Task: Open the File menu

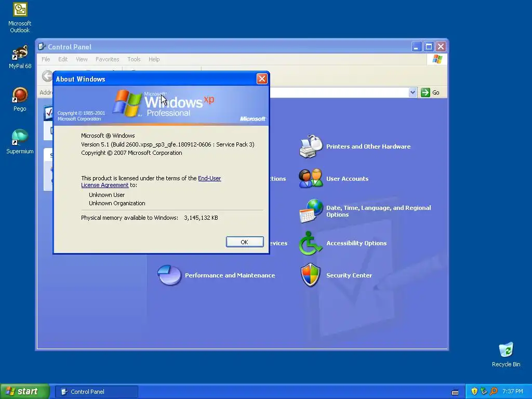Action: [46, 59]
